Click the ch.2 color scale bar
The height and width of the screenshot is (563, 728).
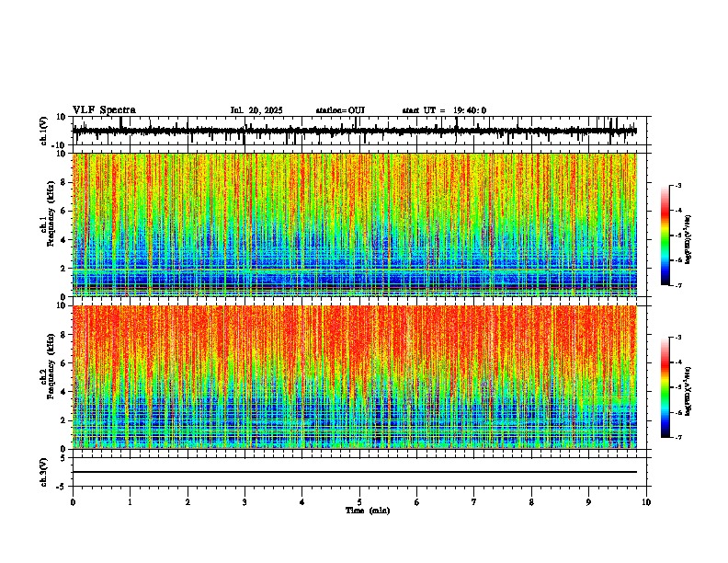point(665,387)
